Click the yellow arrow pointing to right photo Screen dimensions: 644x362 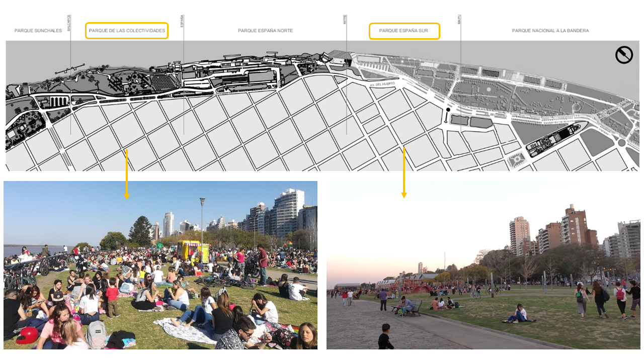coord(404,172)
